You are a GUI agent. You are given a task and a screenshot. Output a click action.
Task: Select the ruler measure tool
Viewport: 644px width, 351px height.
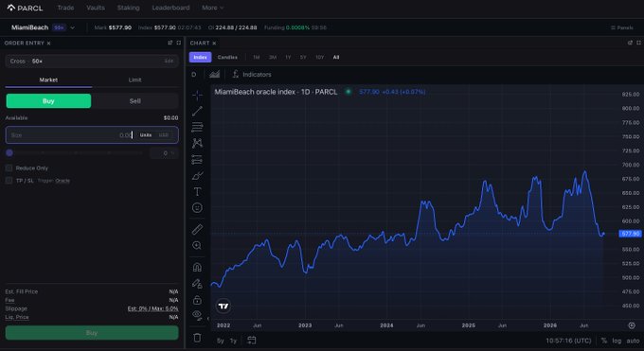pos(197,229)
